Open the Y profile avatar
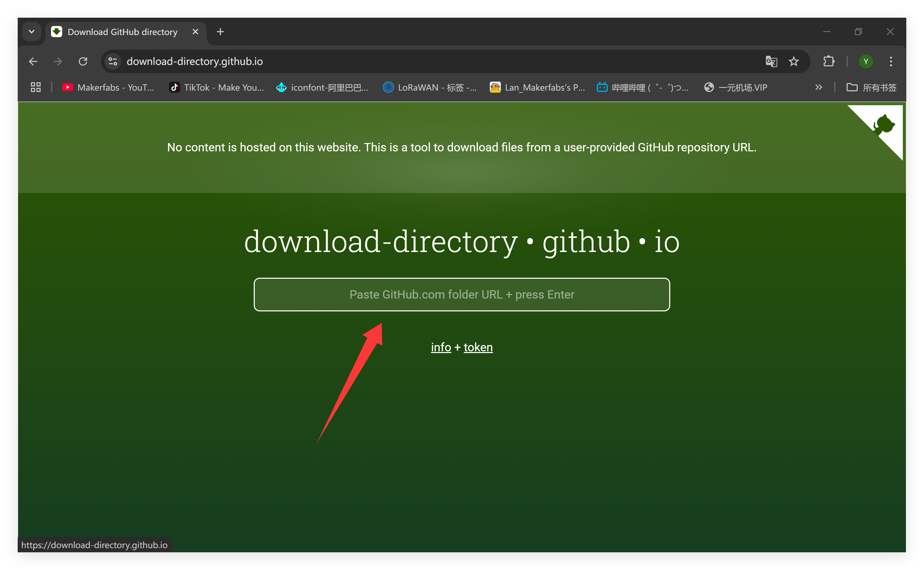The height and width of the screenshot is (570, 924). click(x=866, y=61)
